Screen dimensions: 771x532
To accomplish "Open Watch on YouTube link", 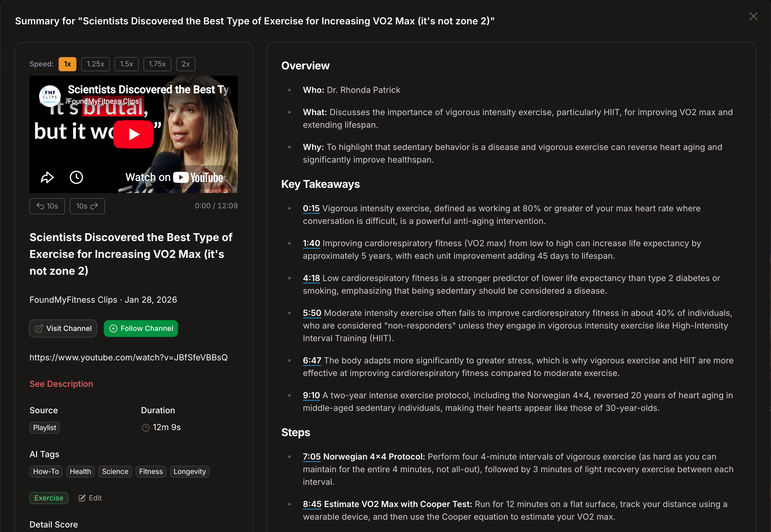I will 174,177.
